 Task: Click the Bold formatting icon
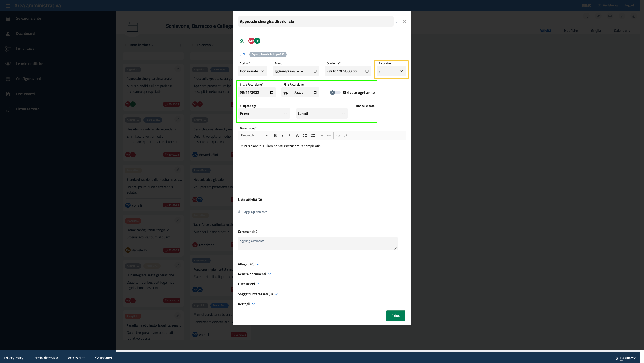[x=275, y=135]
